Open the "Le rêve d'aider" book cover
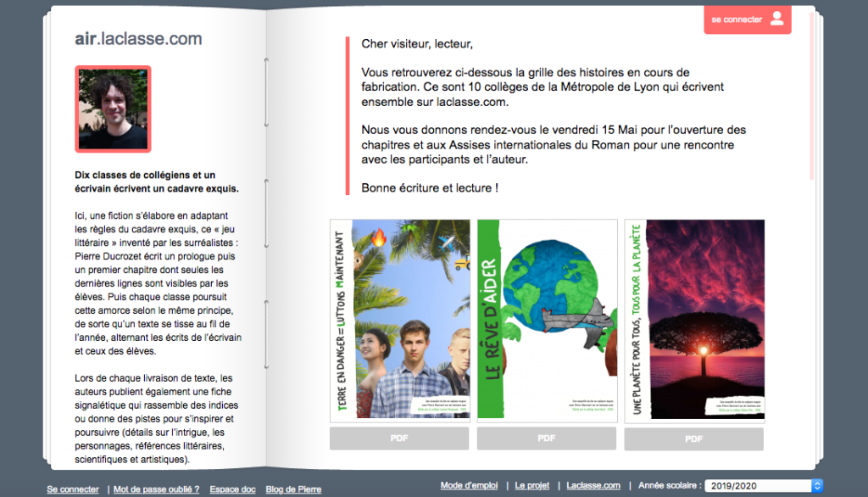 point(547,321)
